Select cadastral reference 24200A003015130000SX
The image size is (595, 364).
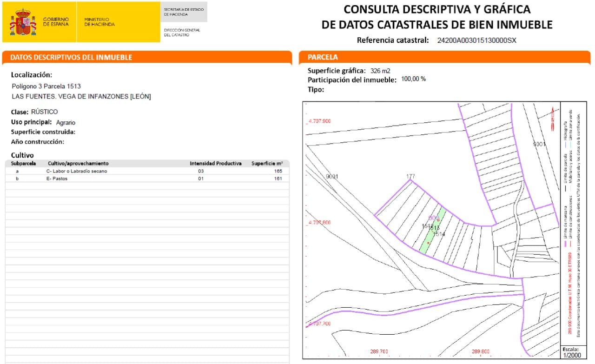(477, 40)
